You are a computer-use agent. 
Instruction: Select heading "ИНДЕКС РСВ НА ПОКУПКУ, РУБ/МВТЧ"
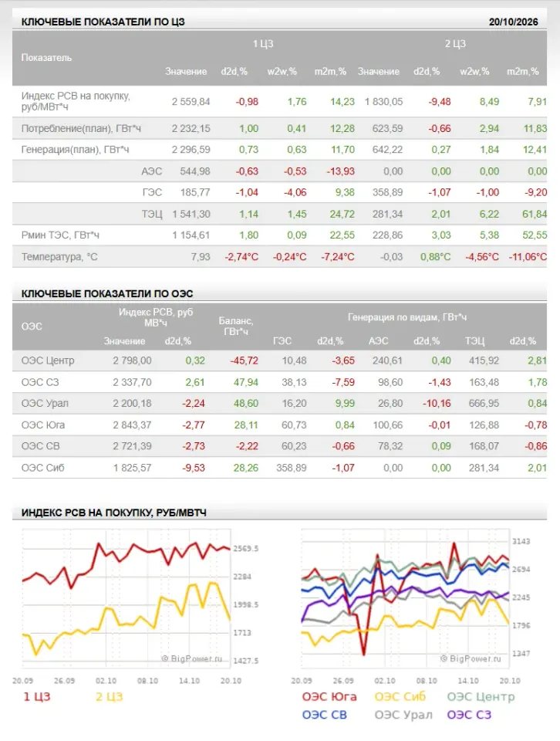(114, 513)
